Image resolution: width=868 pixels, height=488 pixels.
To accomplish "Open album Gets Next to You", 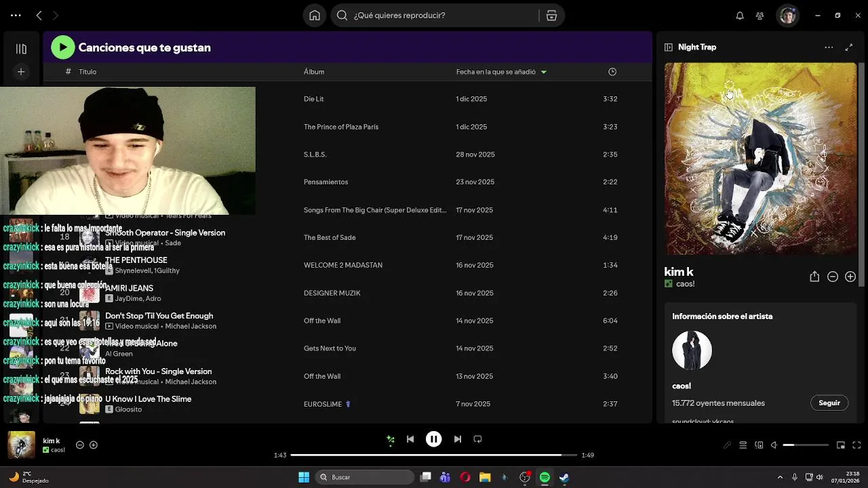I will [x=330, y=348].
